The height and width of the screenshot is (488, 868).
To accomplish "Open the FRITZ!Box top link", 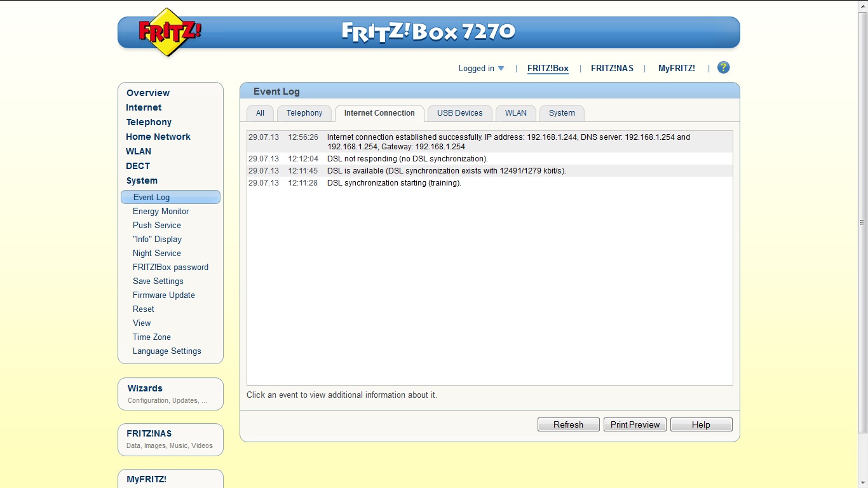I will click(548, 69).
